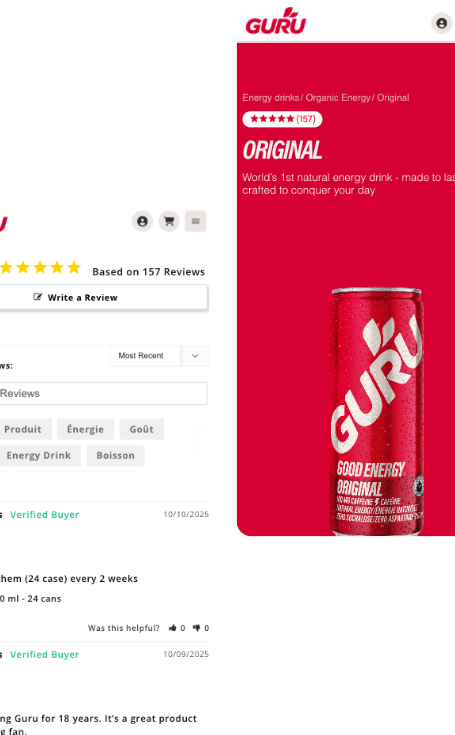Select the Energy Drink topic filter

[x=39, y=455]
